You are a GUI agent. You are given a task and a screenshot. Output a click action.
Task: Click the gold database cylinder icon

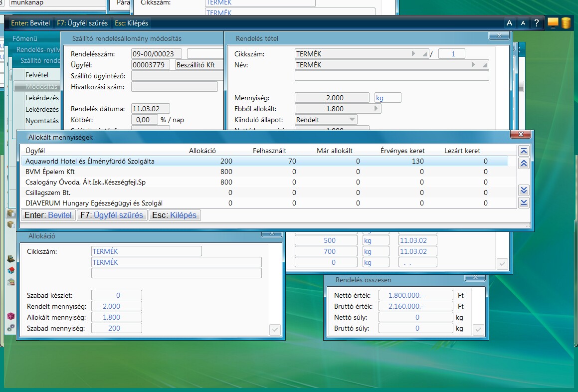coord(566,23)
